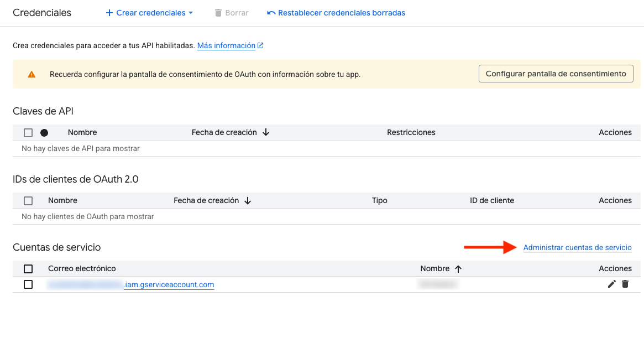Open the Crear credenciales dropdown
Image resolution: width=644 pixels, height=358 pixels.
[x=149, y=13]
